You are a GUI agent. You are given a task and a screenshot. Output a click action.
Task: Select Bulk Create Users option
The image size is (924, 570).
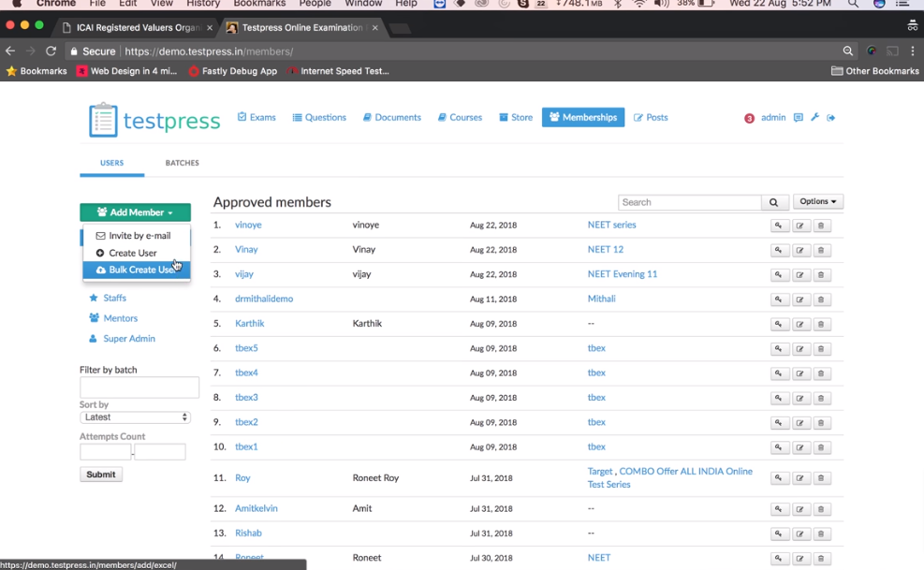pyautogui.click(x=137, y=269)
